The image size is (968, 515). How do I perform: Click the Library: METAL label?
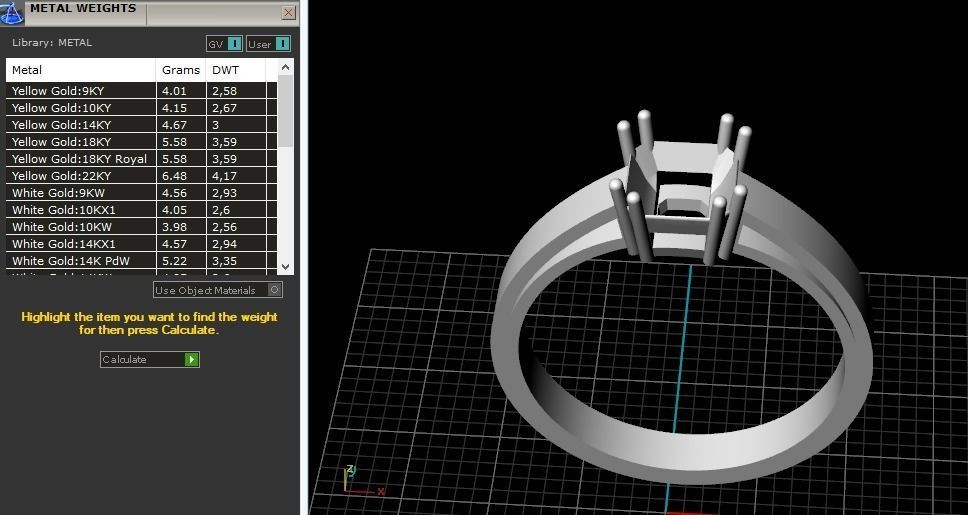point(52,43)
